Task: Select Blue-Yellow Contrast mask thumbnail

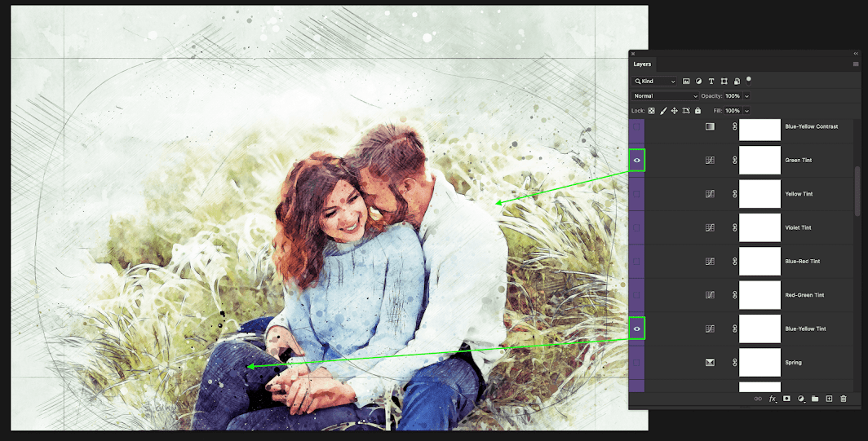Action: pos(759,130)
